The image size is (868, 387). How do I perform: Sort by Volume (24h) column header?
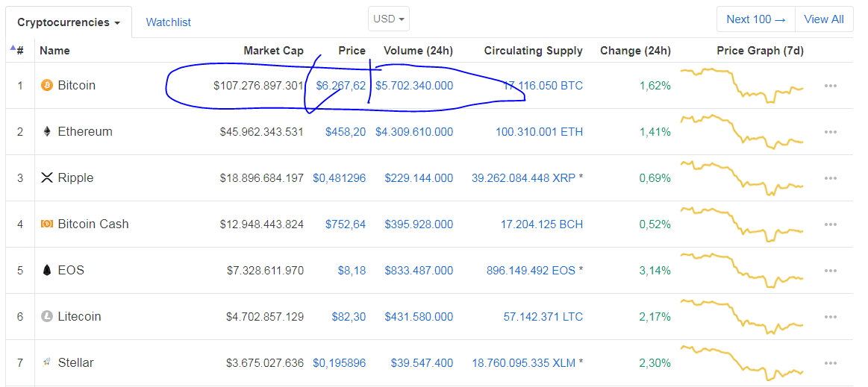click(x=419, y=51)
